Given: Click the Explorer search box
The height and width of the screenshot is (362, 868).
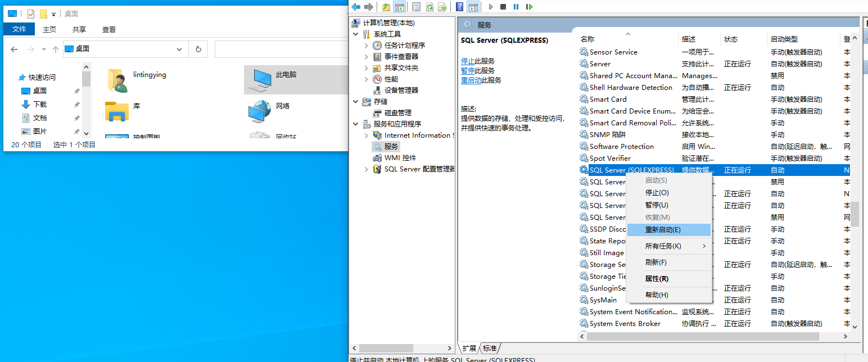Looking at the screenshot, I should 281,49.
